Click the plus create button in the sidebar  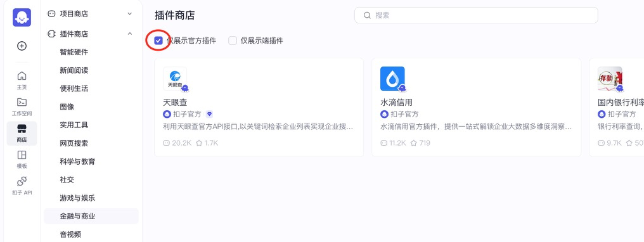pos(22,46)
